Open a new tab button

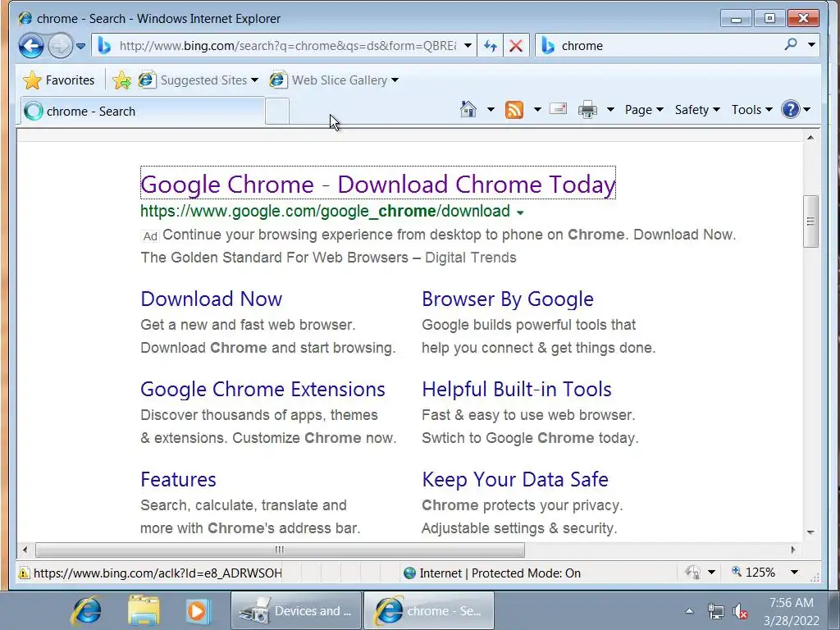277,112
